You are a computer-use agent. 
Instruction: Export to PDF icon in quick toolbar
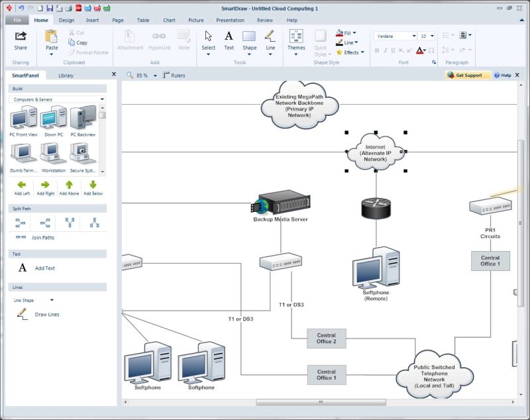point(78,8)
